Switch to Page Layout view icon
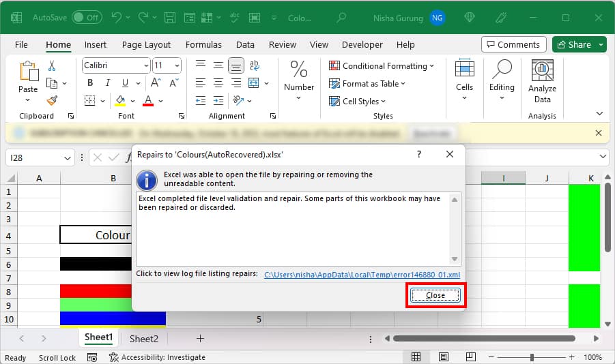The image size is (615, 364). click(444, 357)
